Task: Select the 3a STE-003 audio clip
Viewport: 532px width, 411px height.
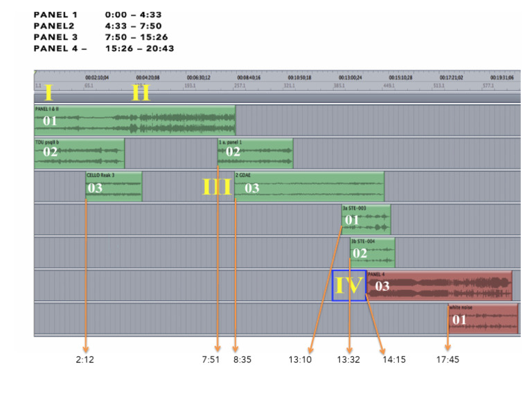Action: pos(366,219)
